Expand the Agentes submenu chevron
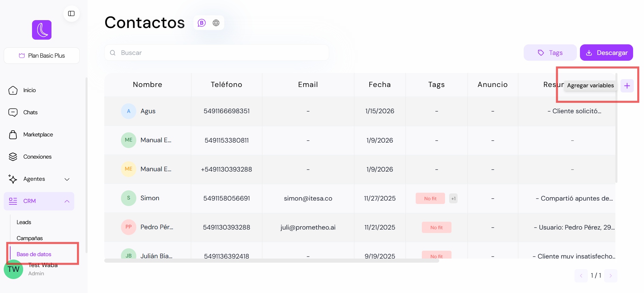 click(x=67, y=179)
